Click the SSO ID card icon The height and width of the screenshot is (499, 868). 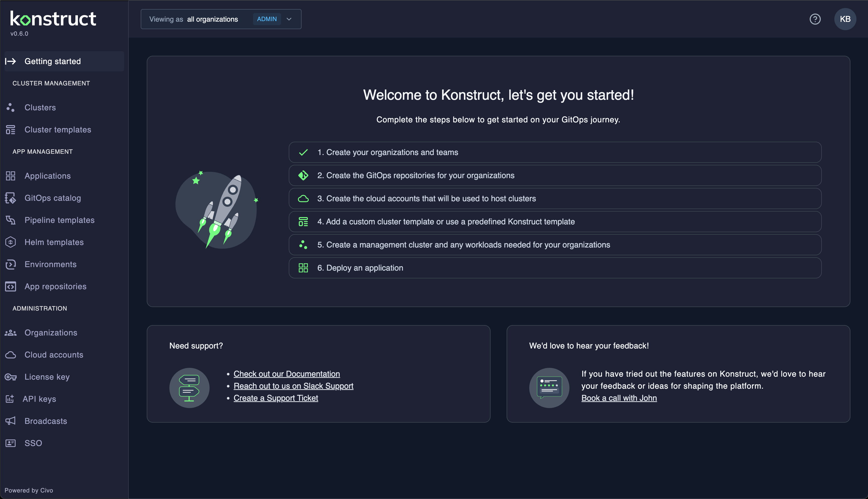[10, 443]
